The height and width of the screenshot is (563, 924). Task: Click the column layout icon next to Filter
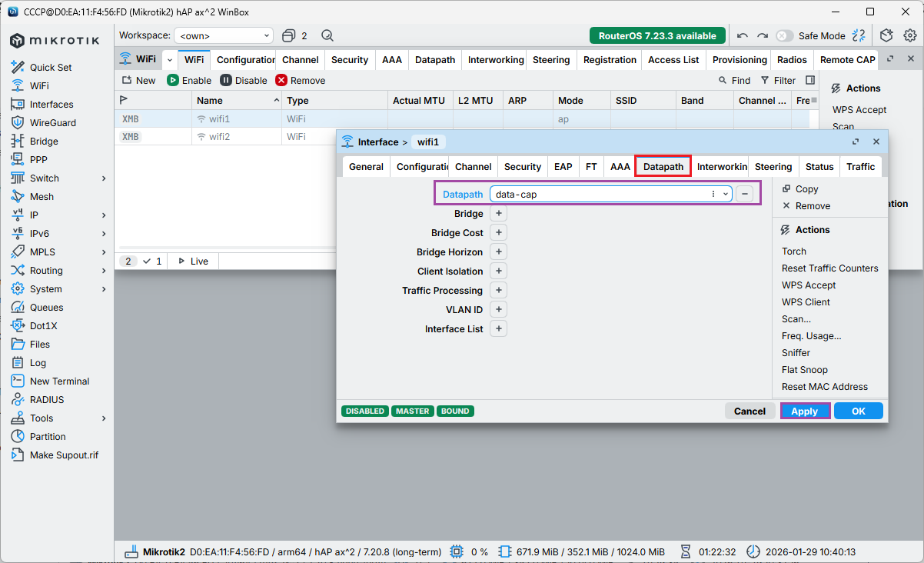[x=810, y=80]
